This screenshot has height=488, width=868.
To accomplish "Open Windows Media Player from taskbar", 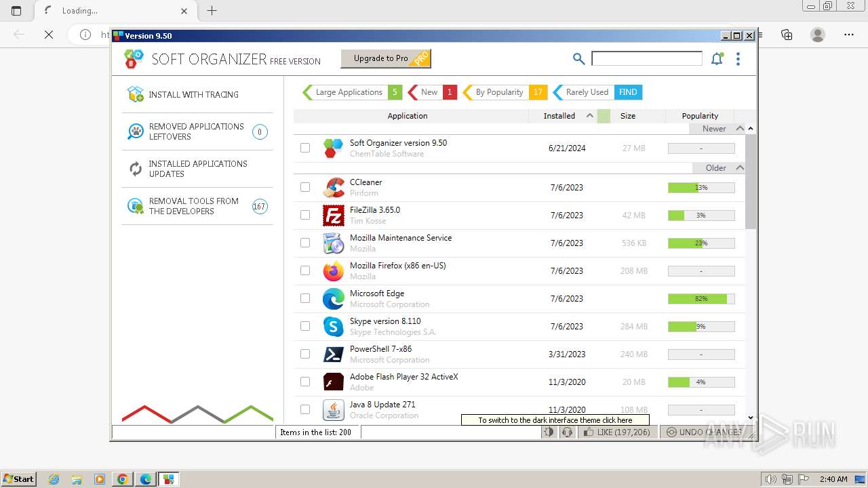I will click(x=100, y=479).
